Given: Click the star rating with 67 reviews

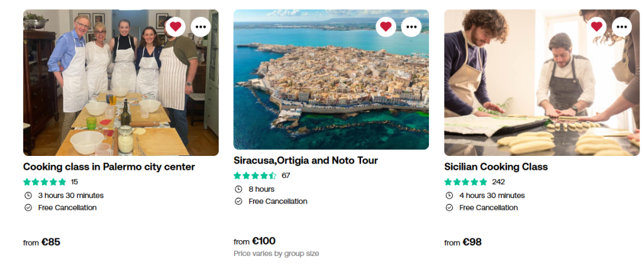Looking at the screenshot, I should (255, 175).
